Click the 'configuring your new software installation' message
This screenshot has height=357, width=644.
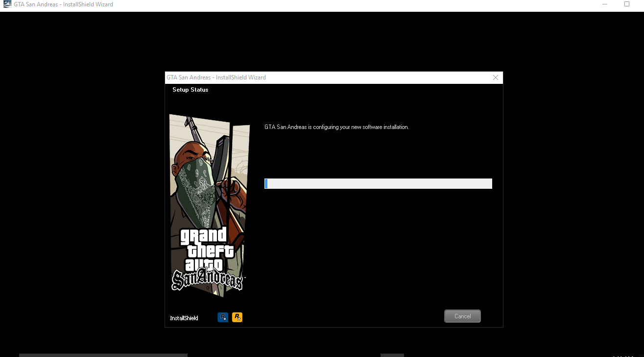point(336,127)
